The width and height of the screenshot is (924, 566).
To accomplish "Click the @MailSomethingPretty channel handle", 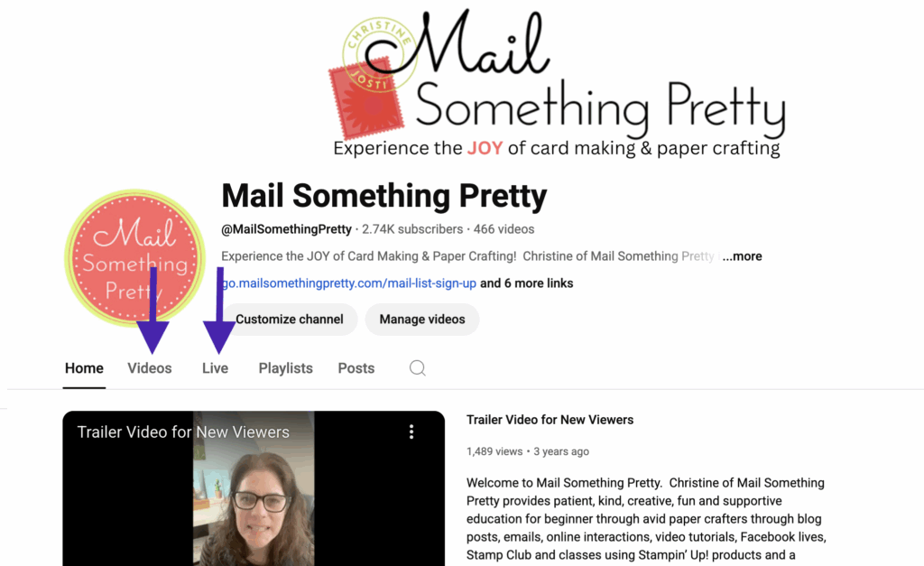I will point(286,229).
